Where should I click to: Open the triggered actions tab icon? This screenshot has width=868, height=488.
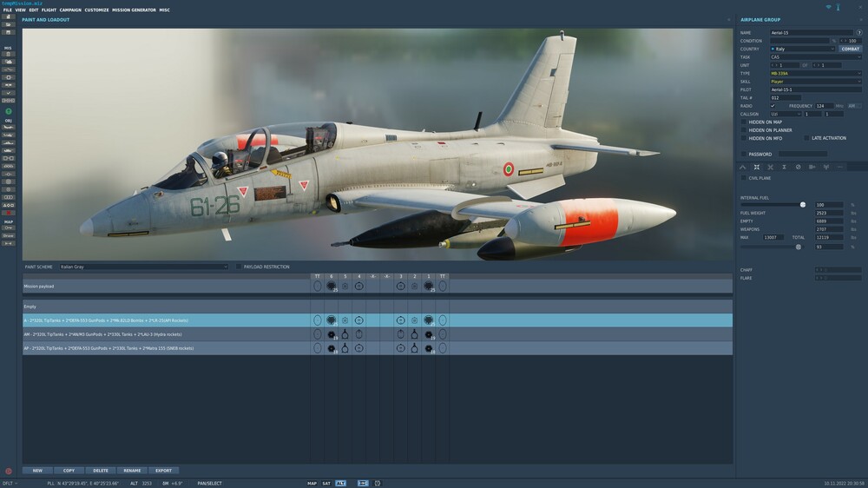(771, 168)
